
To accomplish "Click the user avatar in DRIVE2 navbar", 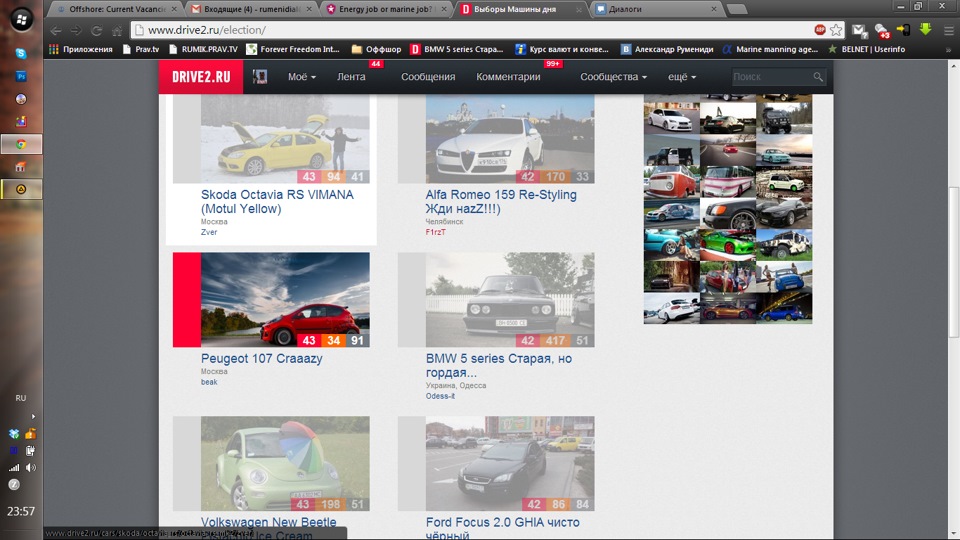I will click(x=260, y=77).
